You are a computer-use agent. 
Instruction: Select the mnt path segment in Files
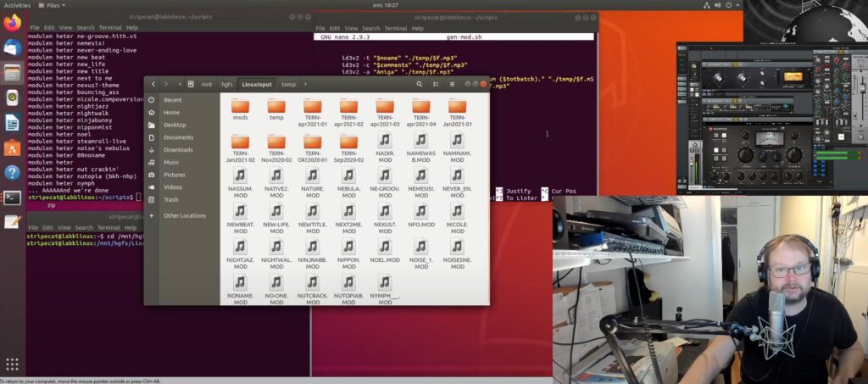point(207,84)
